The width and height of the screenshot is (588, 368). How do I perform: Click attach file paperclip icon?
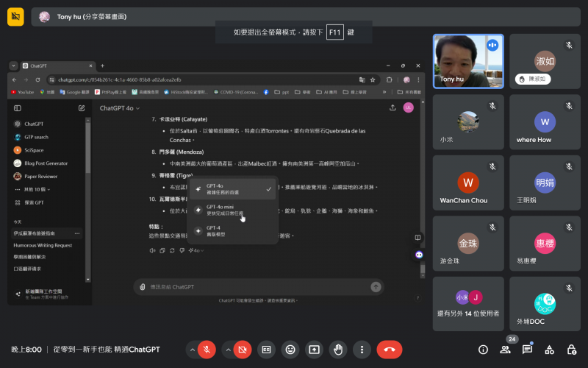[143, 287]
